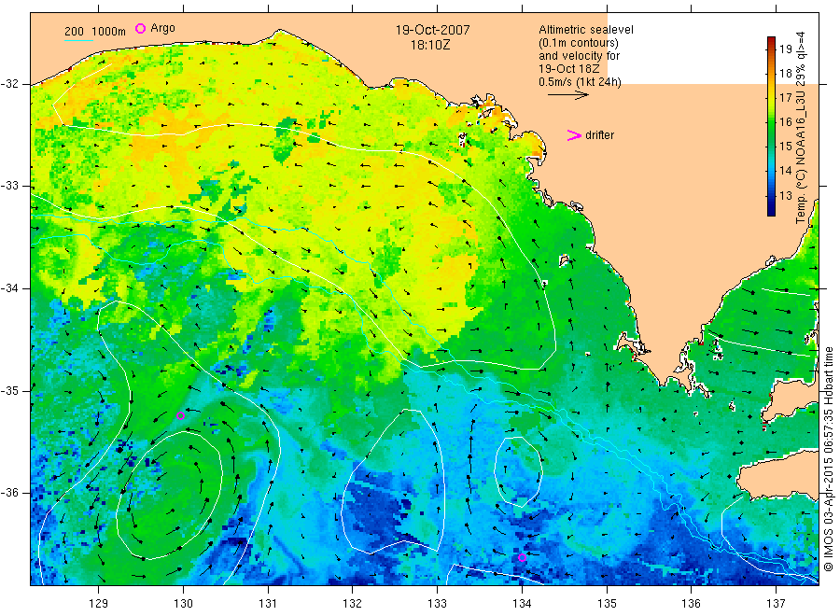Click the '0.5m/s (1kt 24h)' text
840x616 pixels.
click(x=580, y=82)
